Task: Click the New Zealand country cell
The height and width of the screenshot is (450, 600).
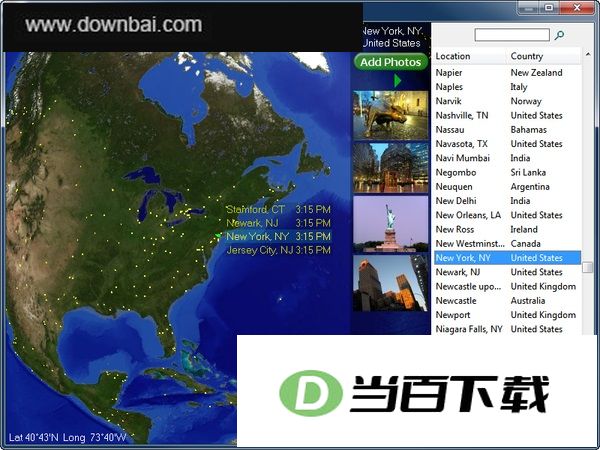Action: (536, 73)
